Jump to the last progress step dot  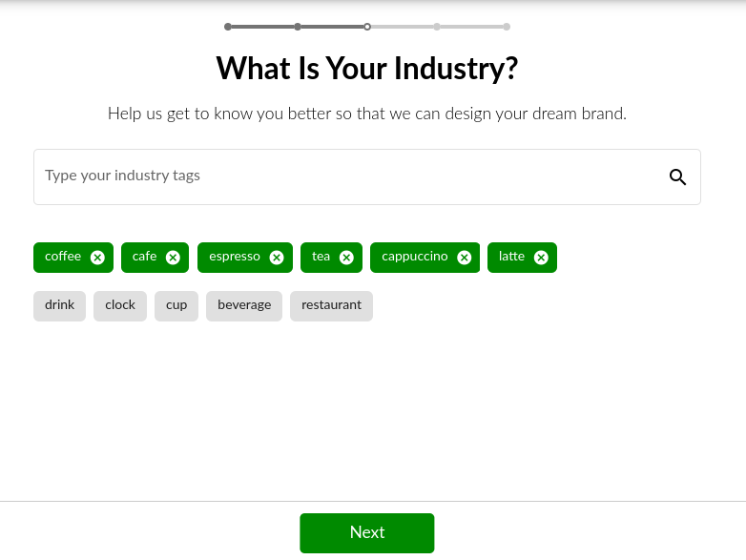[507, 27]
